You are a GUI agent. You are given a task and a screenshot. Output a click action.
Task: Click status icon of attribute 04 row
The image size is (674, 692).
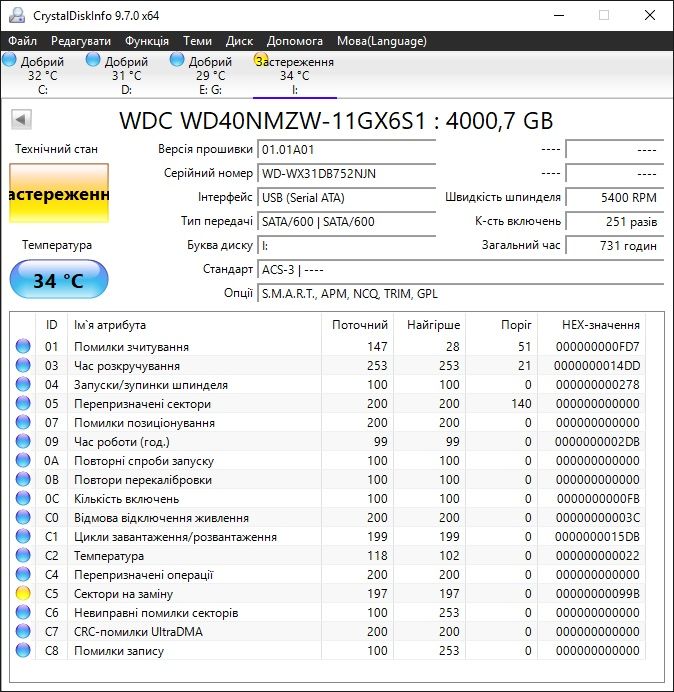click(23, 384)
